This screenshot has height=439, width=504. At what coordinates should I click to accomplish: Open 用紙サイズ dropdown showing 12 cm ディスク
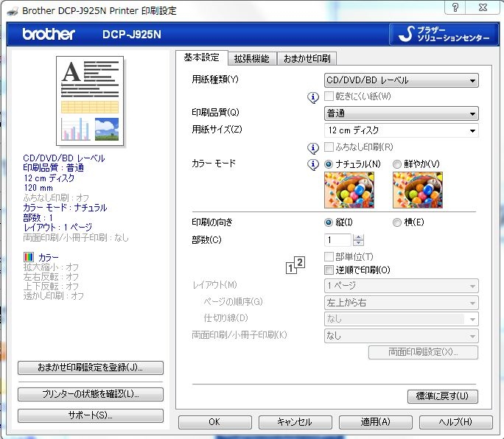point(401,130)
